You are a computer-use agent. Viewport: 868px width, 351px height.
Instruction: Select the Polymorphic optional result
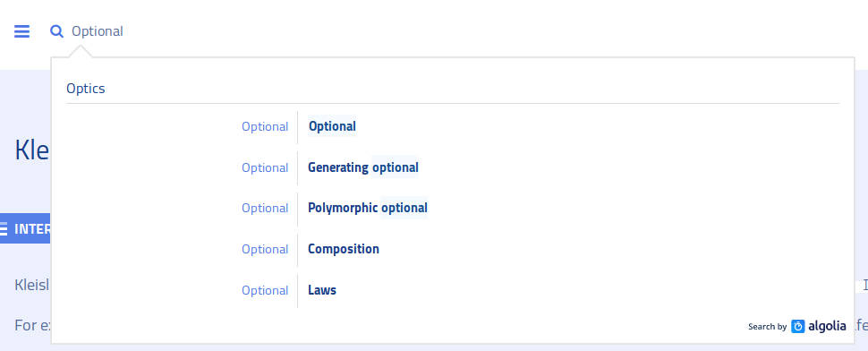coord(368,208)
